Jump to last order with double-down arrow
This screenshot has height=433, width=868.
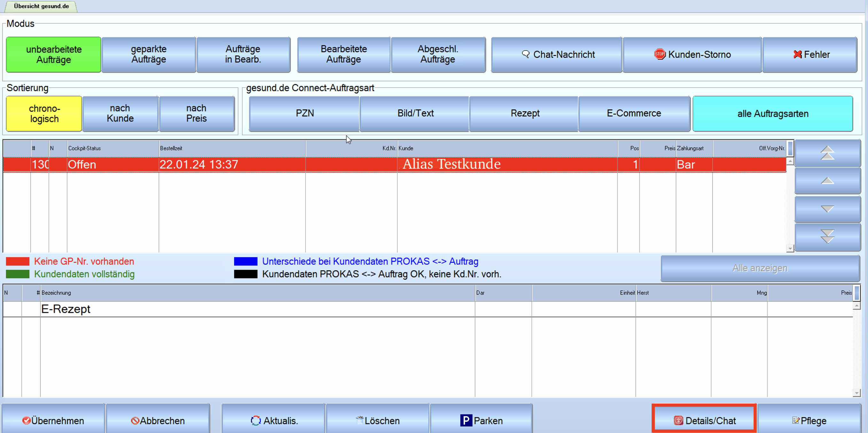pyautogui.click(x=827, y=237)
